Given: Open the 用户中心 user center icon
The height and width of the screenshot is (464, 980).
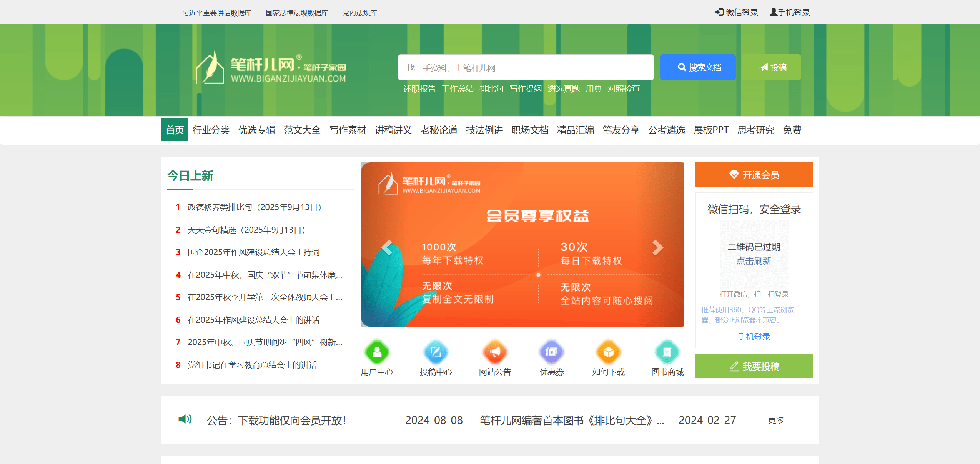Looking at the screenshot, I should pyautogui.click(x=377, y=352).
